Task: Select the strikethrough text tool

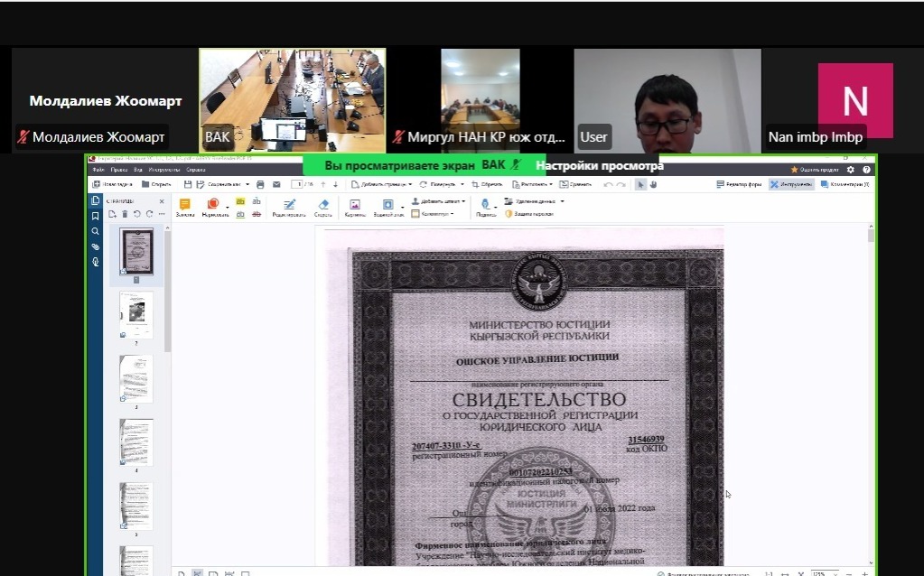Action: pyautogui.click(x=257, y=215)
